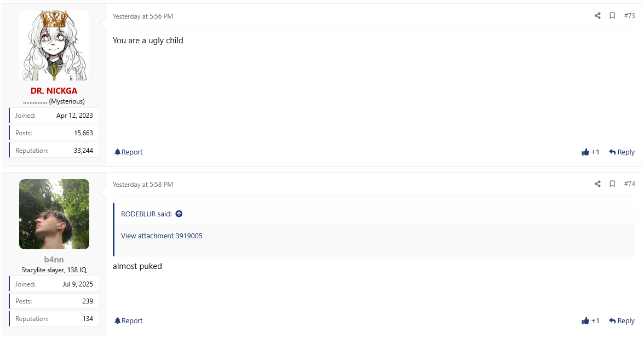Click the Yesterday at 5:56 PM timestamp

click(143, 16)
